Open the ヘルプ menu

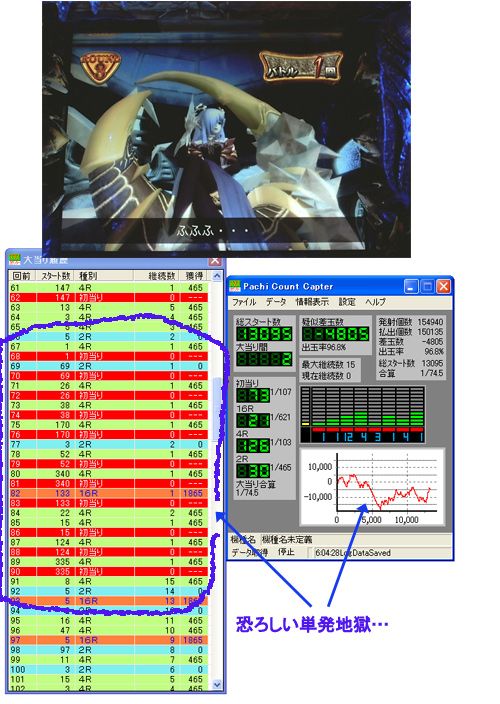[x=375, y=302]
